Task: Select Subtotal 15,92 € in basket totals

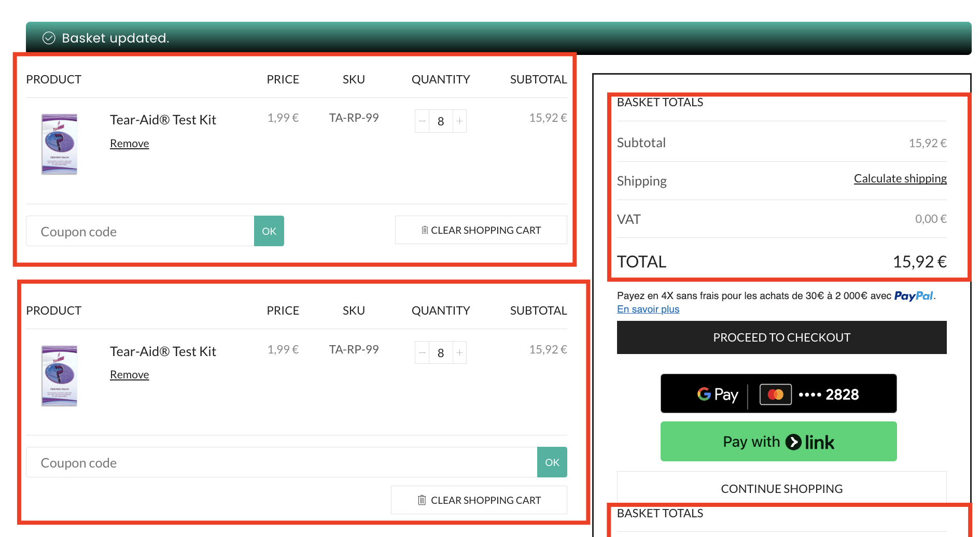Action: pos(928,143)
